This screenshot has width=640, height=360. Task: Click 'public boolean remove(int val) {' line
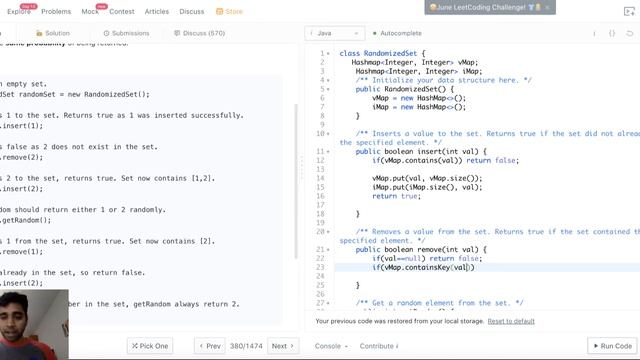point(421,250)
